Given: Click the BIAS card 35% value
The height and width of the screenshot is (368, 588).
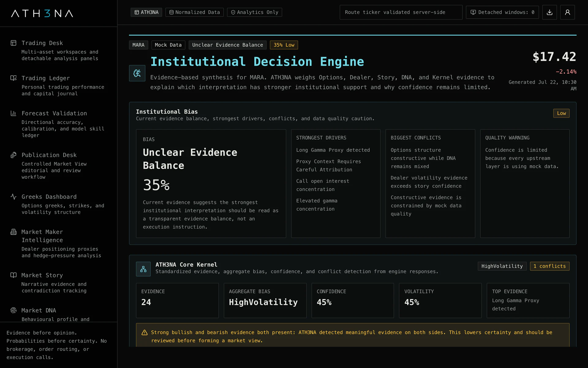Looking at the screenshot, I should coord(156,185).
